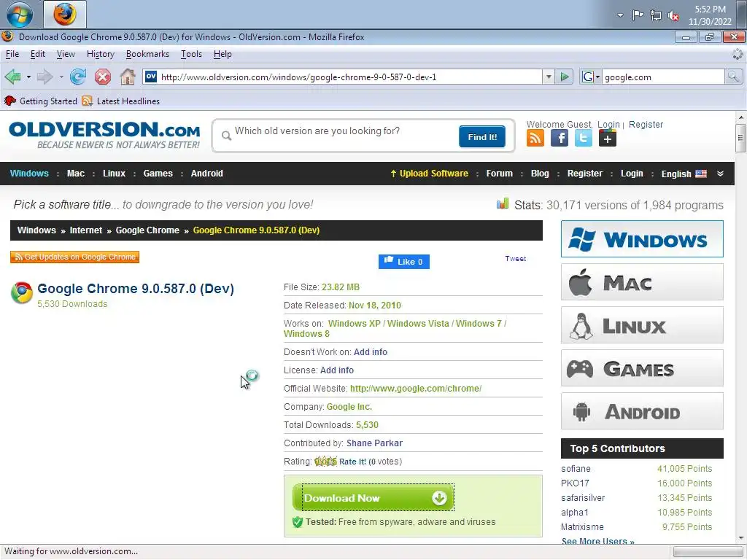The height and width of the screenshot is (560, 747).
Task: Open the Facebook icon in header
Action: pos(560,138)
